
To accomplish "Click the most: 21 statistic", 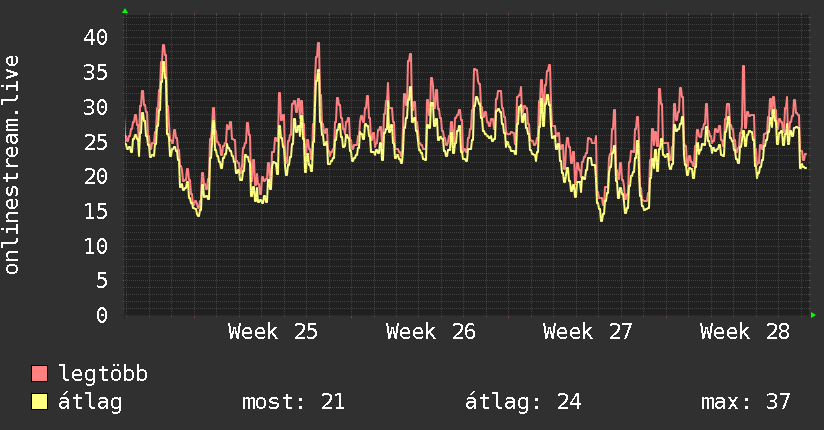I will pyautogui.click(x=293, y=402).
